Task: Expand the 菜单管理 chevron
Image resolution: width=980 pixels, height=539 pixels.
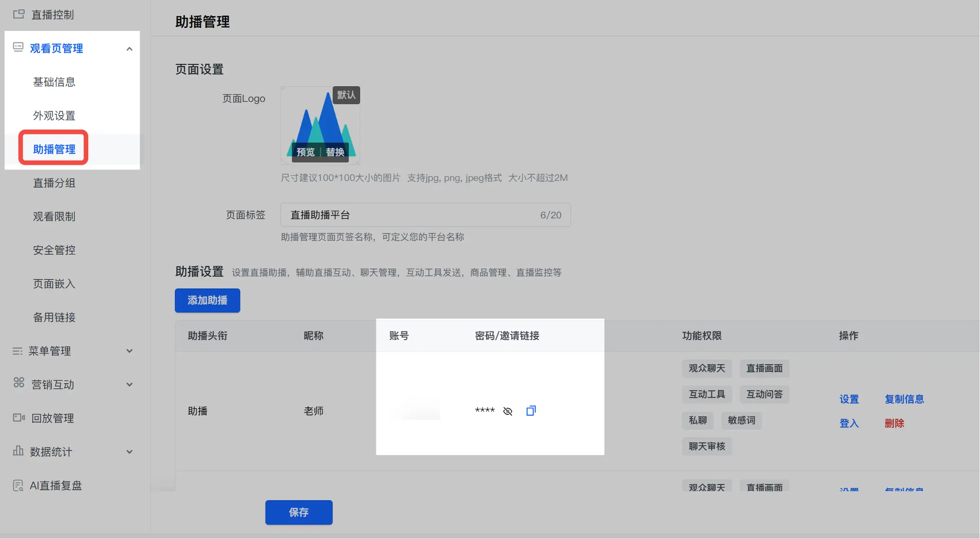Action: point(129,351)
